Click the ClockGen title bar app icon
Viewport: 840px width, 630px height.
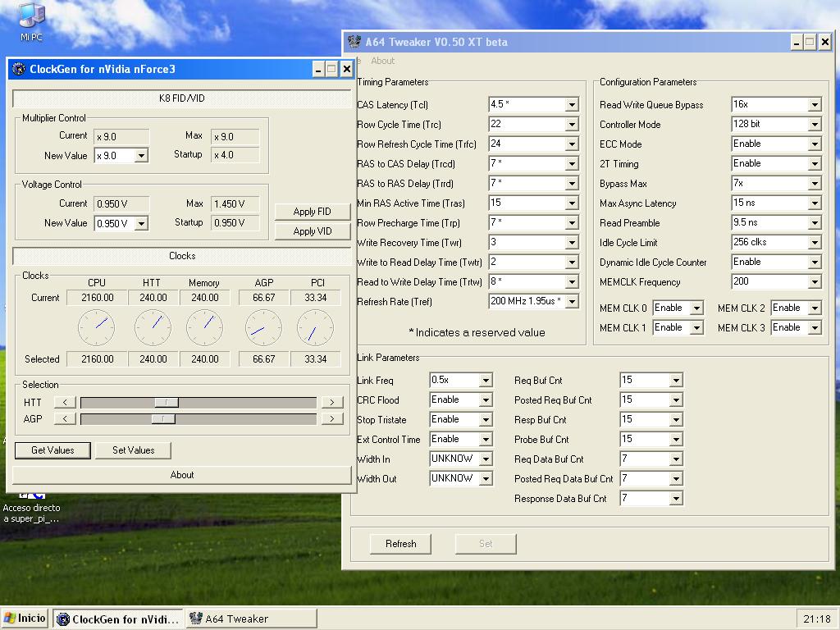[20, 70]
